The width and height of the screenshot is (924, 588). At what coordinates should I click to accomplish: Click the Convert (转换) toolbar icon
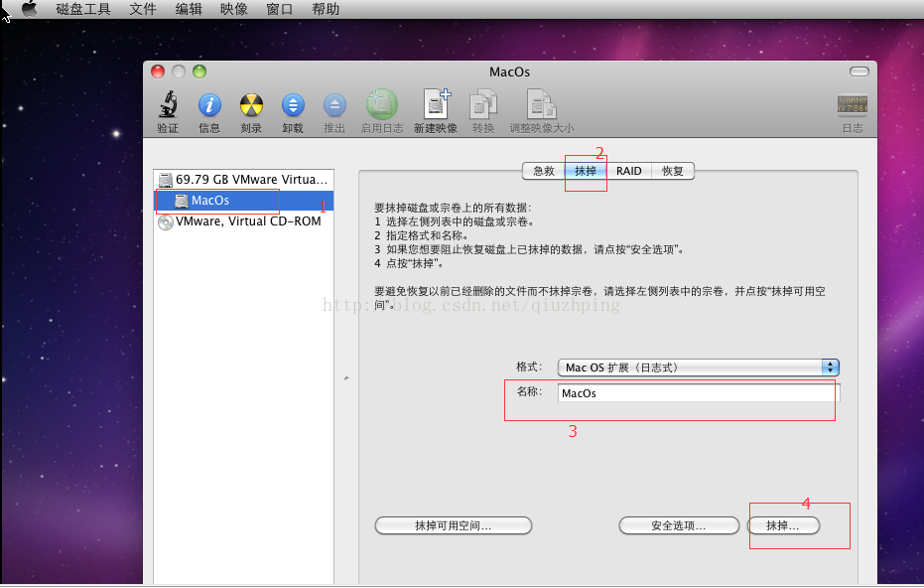(x=483, y=104)
